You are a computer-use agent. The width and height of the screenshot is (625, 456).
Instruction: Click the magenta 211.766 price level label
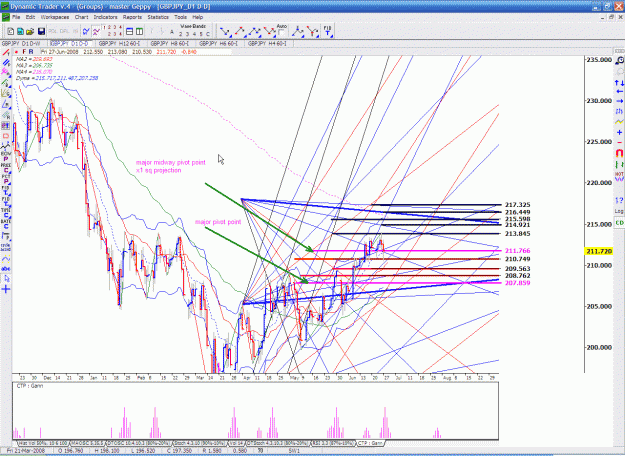pyautogui.click(x=517, y=251)
